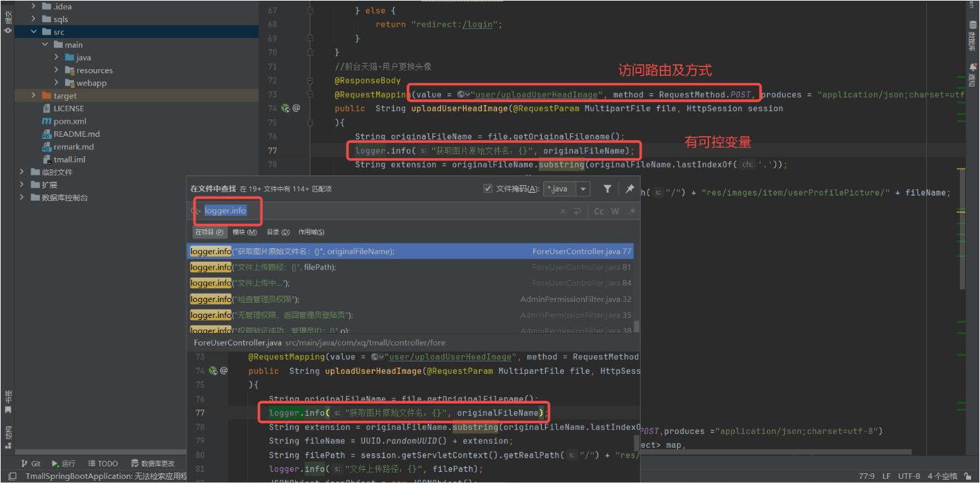Open the *.java file mask dropdown
The image size is (980, 483).
coord(584,189)
